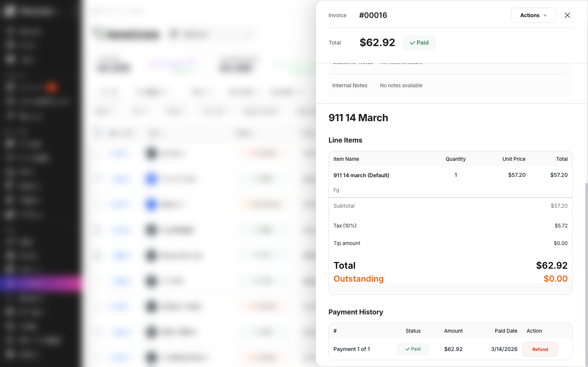This screenshot has height=367, width=588.
Task: Click the Refund button for Payment 1 of 1
Action: (x=540, y=349)
